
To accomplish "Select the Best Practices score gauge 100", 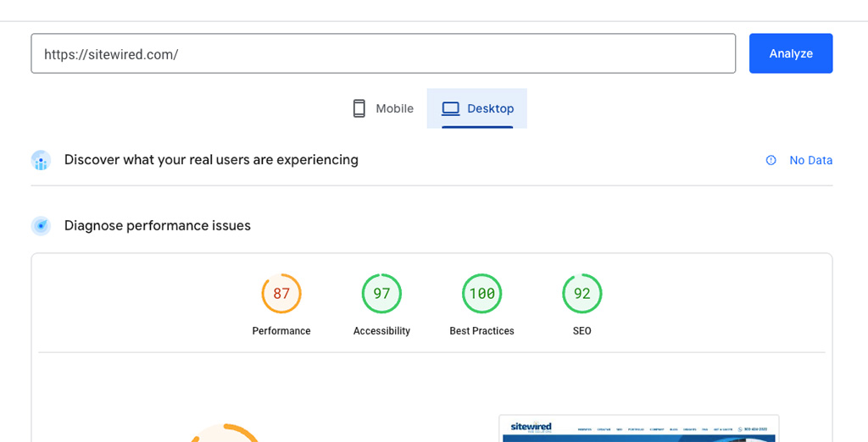I will click(x=481, y=293).
